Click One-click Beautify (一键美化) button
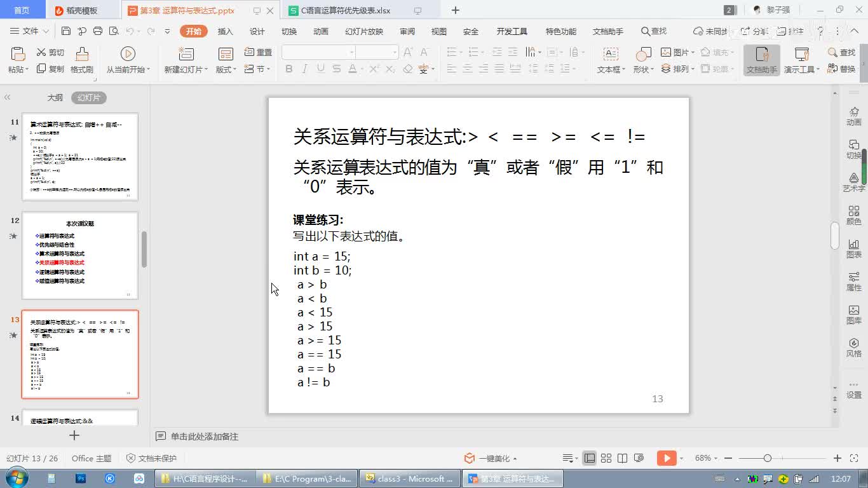Image resolution: width=868 pixels, height=488 pixels. coord(490,458)
